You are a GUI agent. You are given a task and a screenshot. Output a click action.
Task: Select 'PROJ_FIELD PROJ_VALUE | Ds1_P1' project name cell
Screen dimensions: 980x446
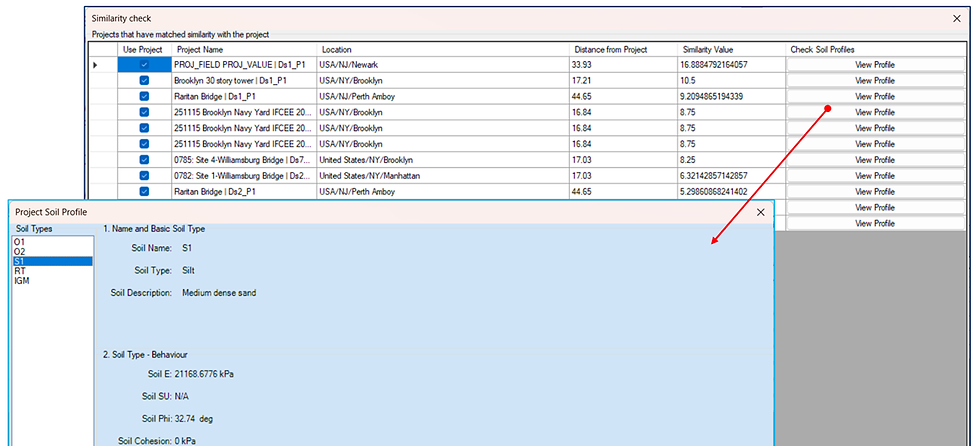[x=244, y=65]
